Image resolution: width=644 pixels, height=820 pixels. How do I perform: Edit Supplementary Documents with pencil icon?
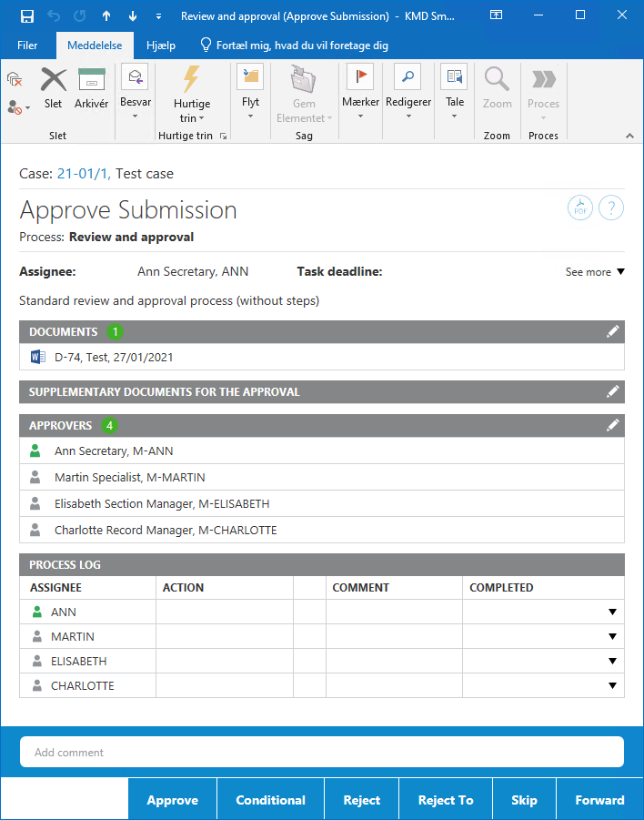point(613,391)
